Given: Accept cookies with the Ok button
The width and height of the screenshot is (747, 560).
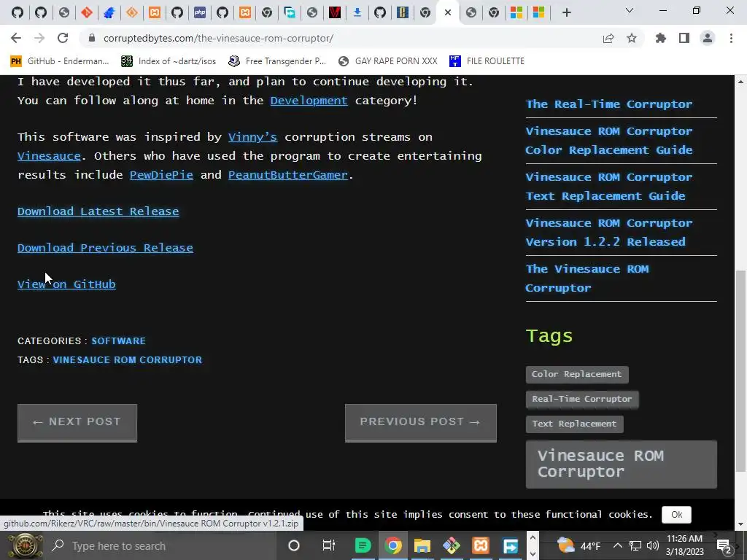Looking at the screenshot, I should click(676, 515).
